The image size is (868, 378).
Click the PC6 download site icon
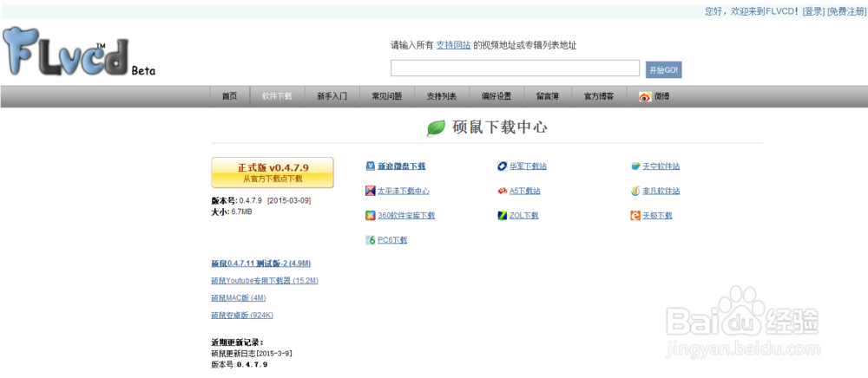coord(371,240)
